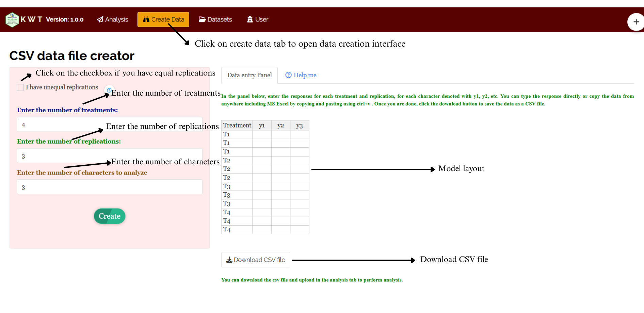This screenshot has height=313, width=644.
Task: Click the question mark Help me icon
Action: tap(288, 75)
